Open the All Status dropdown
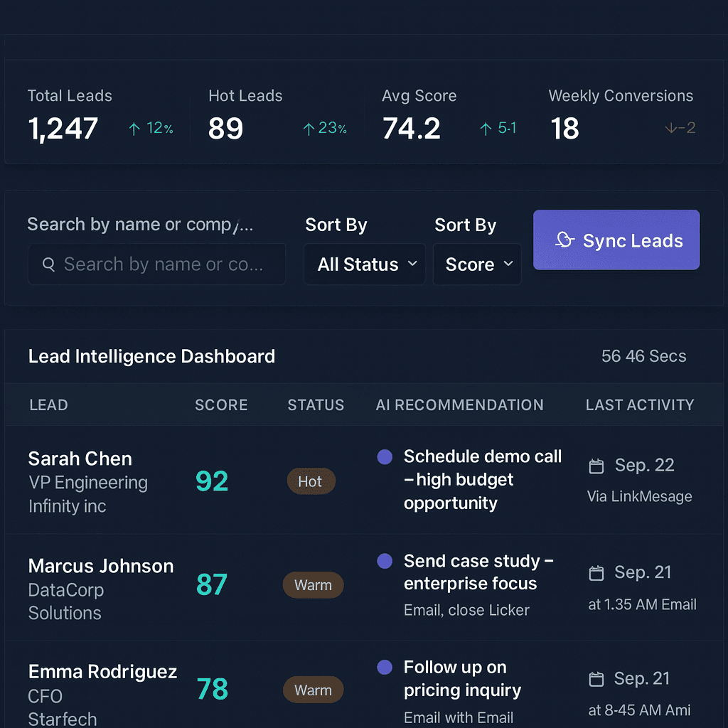The image size is (728, 728). pos(364,264)
